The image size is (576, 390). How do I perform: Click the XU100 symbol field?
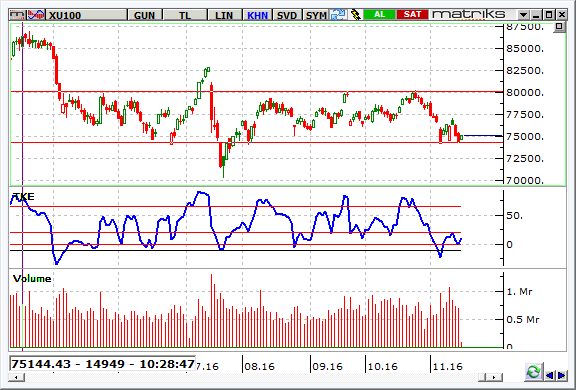pos(86,15)
